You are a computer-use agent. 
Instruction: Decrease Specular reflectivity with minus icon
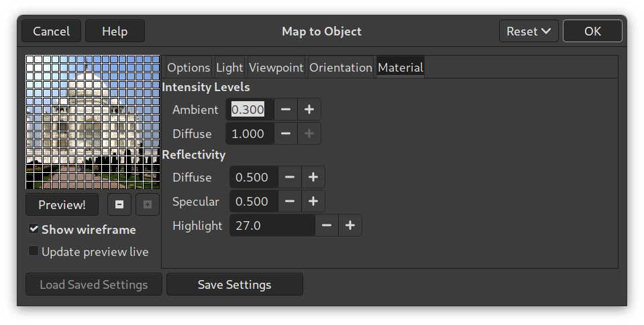click(290, 202)
